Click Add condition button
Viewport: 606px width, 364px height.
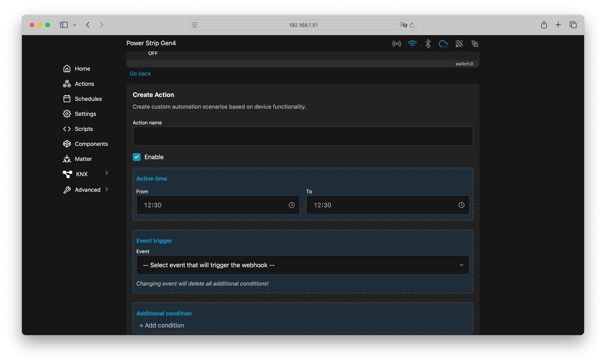[x=162, y=325]
